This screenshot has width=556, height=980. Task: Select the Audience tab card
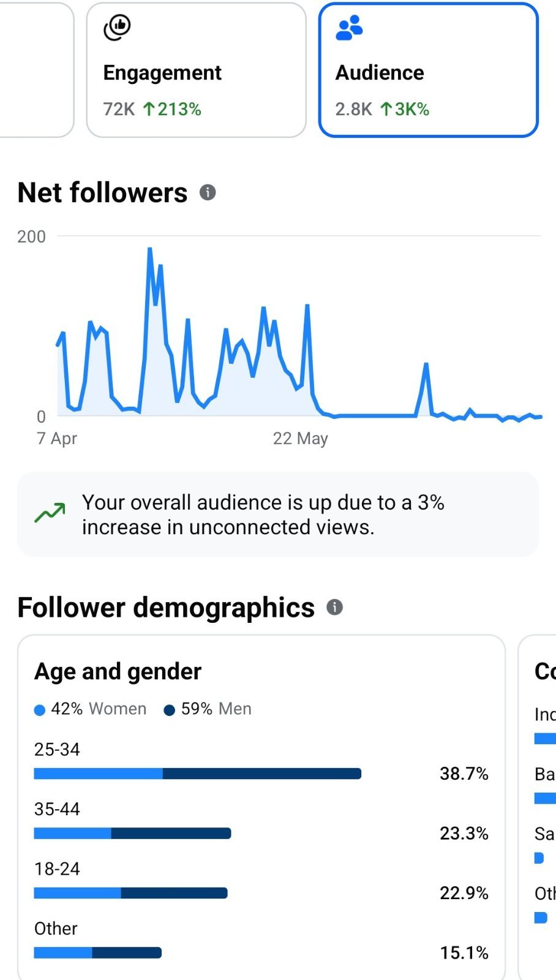(428, 70)
